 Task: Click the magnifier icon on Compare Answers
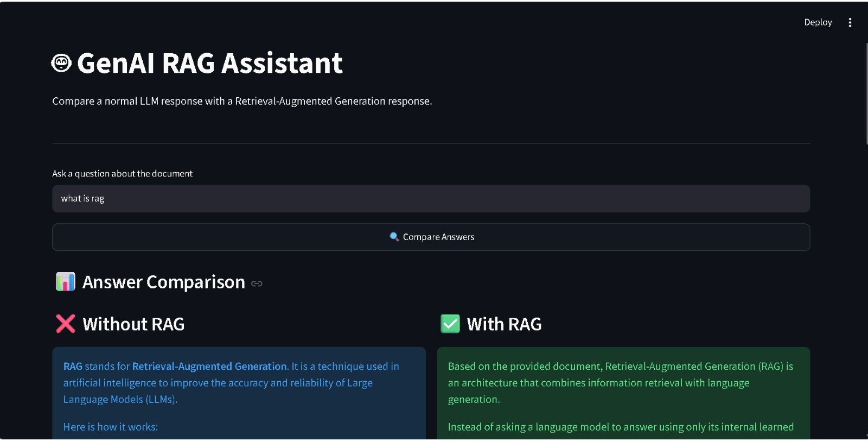[x=394, y=237]
